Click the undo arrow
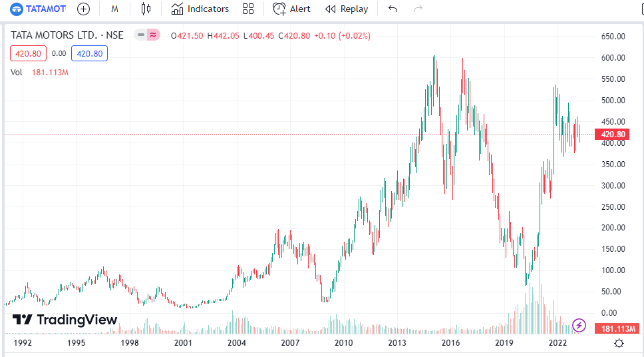 tap(393, 9)
